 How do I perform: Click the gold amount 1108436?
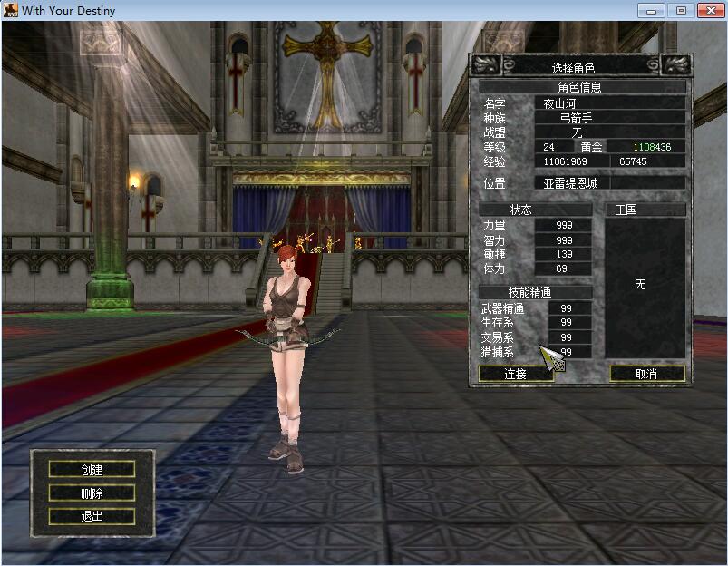pos(652,147)
